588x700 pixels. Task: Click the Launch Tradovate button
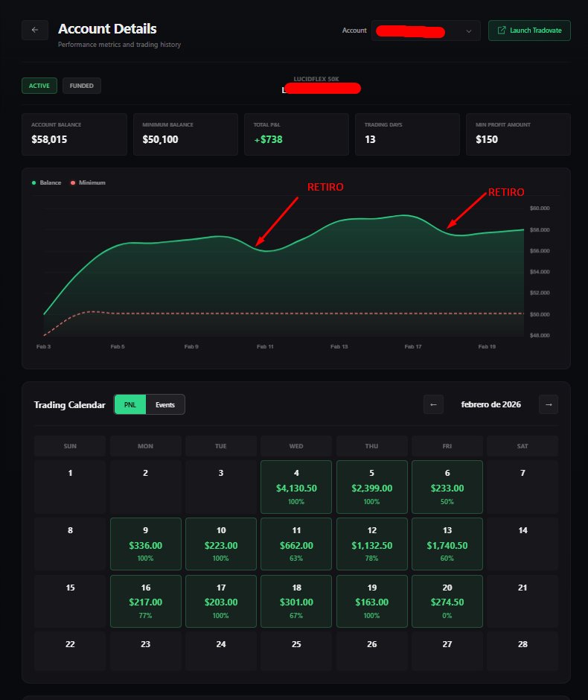(x=529, y=31)
